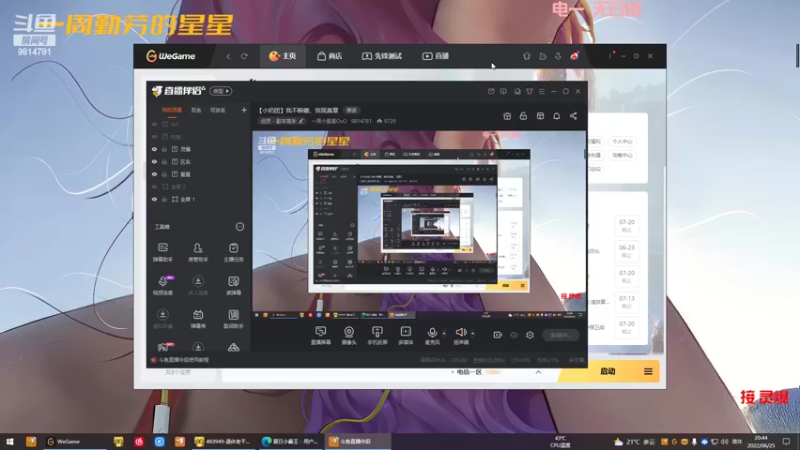Open the 主播任务 tool
The width and height of the screenshot is (800, 450).
click(233, 252)
